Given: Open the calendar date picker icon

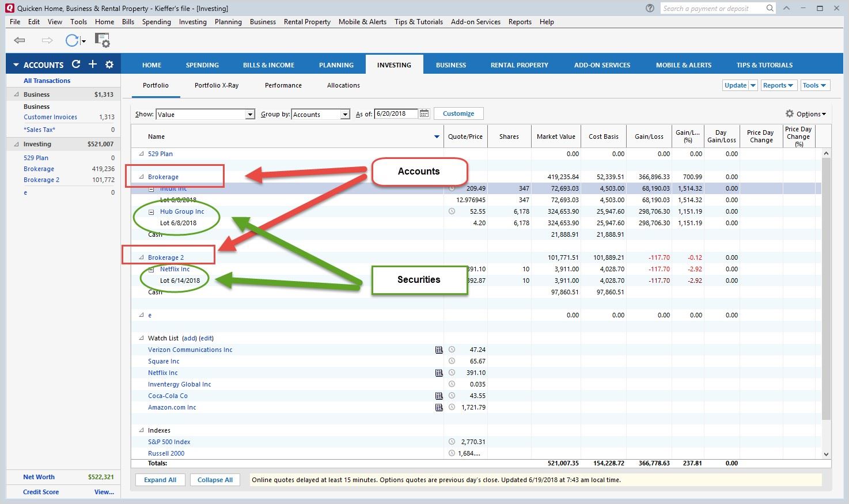Looking at the screenshot, I should click(x=424, y=114).
